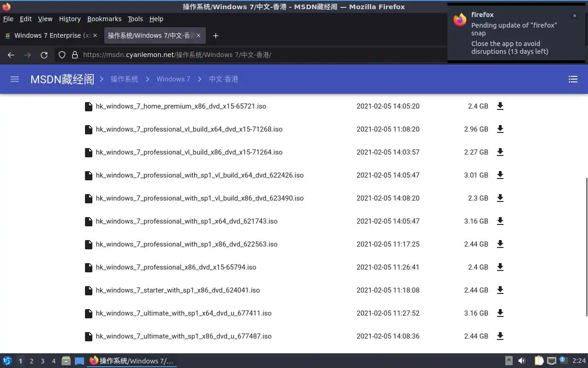
Task: Click size 2.27 GB
Action: tap(476, 152)
